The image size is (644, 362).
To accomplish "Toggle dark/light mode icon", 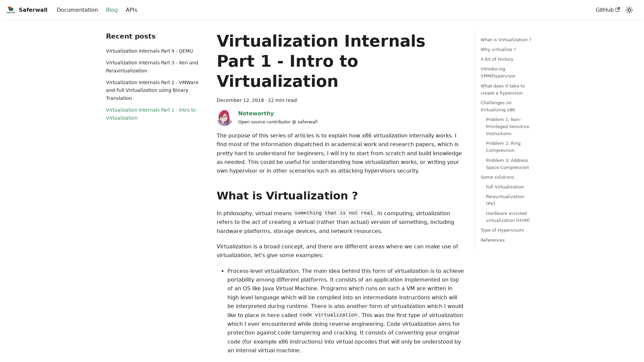I will (x=629, y=10).
